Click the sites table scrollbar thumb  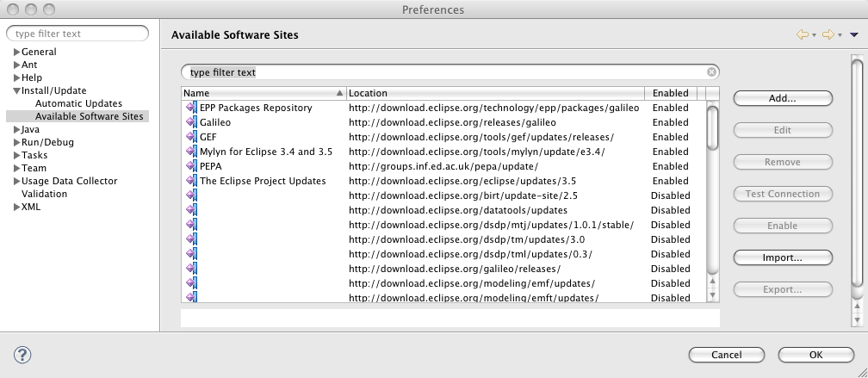(x=713, y=127)
